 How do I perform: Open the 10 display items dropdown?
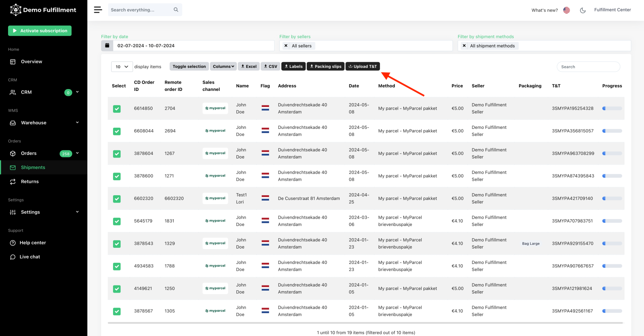(122, 67)
